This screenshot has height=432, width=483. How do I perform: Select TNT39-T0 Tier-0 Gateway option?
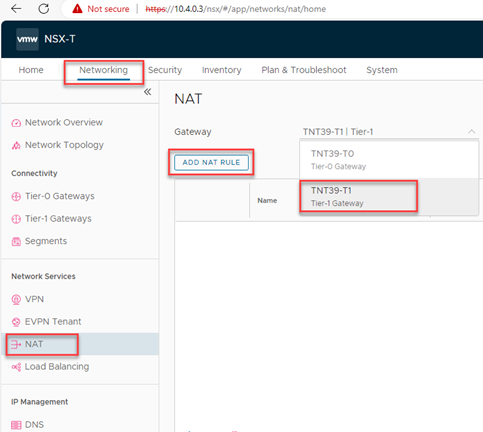coord(389,160)
